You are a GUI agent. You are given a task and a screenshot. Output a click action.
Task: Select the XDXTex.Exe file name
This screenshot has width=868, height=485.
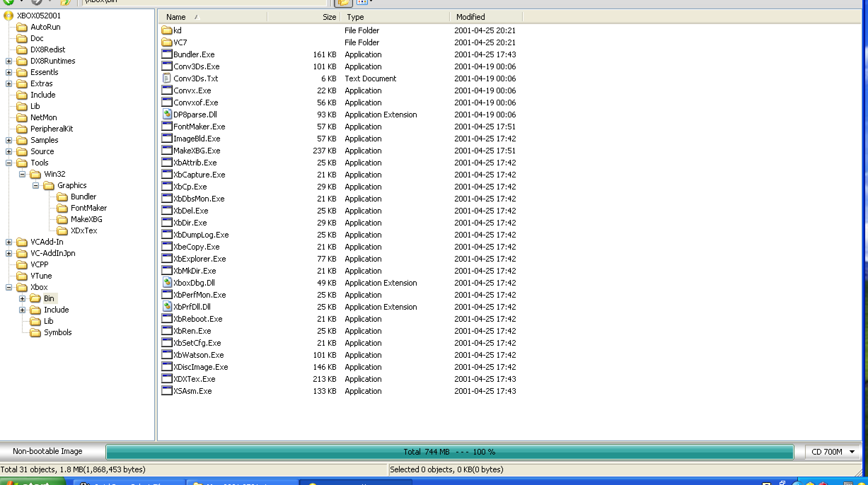pyautogui.click(x=194, y=379)
